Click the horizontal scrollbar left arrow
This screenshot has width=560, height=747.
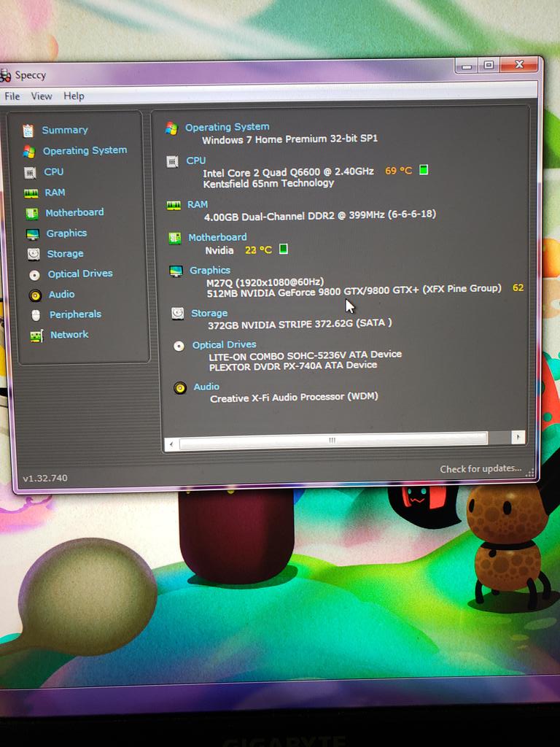point(171,444)
